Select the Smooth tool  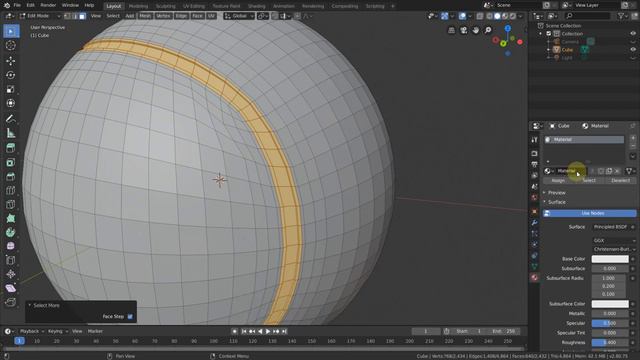(11, 246)
